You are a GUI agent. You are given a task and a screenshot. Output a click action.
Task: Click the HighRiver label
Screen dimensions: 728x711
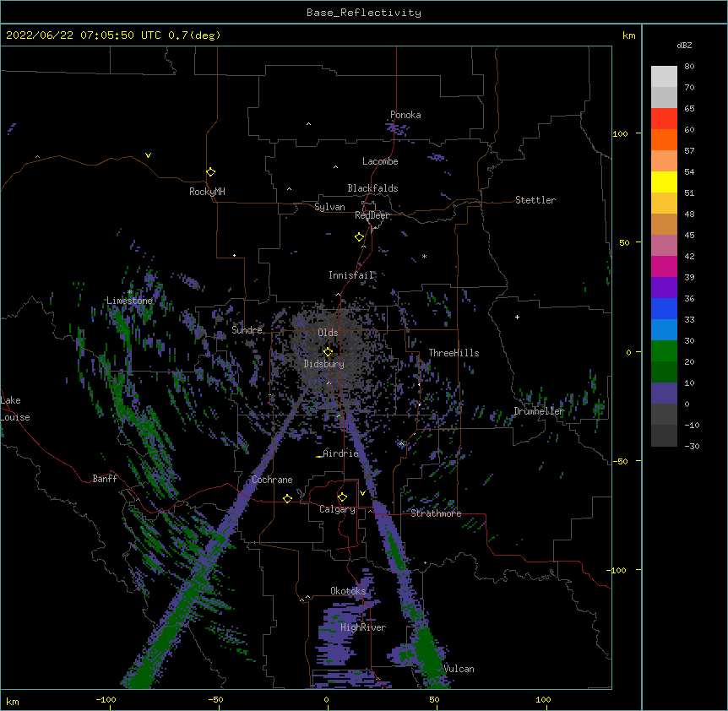(x=363, y=627)
